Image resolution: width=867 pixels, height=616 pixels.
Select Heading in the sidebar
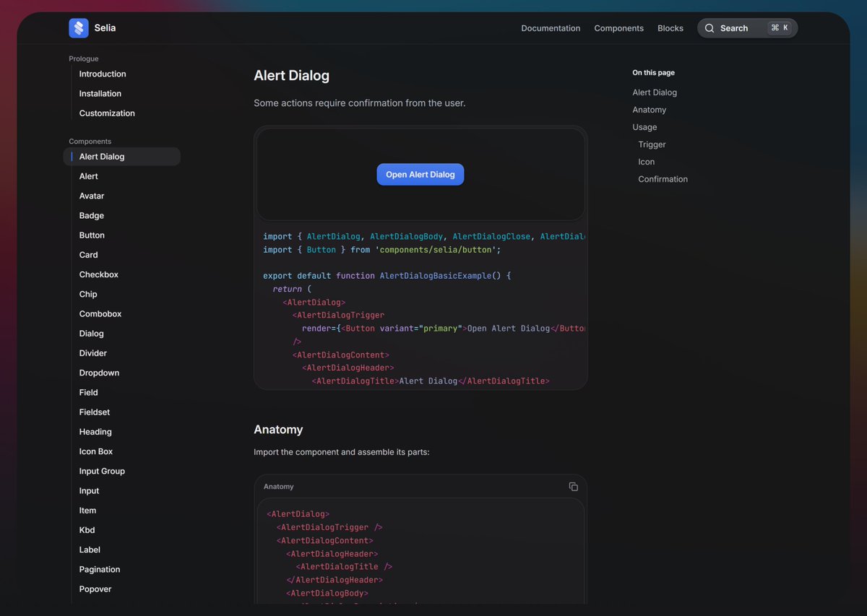[95, 432]
